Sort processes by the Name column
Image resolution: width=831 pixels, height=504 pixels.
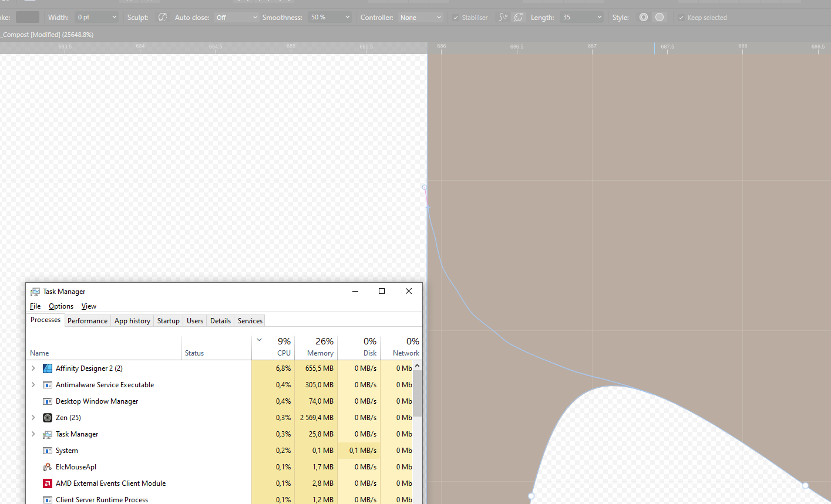coord(103,347)
